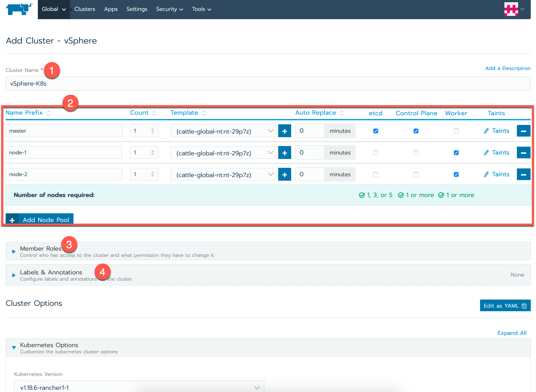Toggle etcd for the node-1 pool
The width and height of the screenshot is (536, 392).
[376, 153]
